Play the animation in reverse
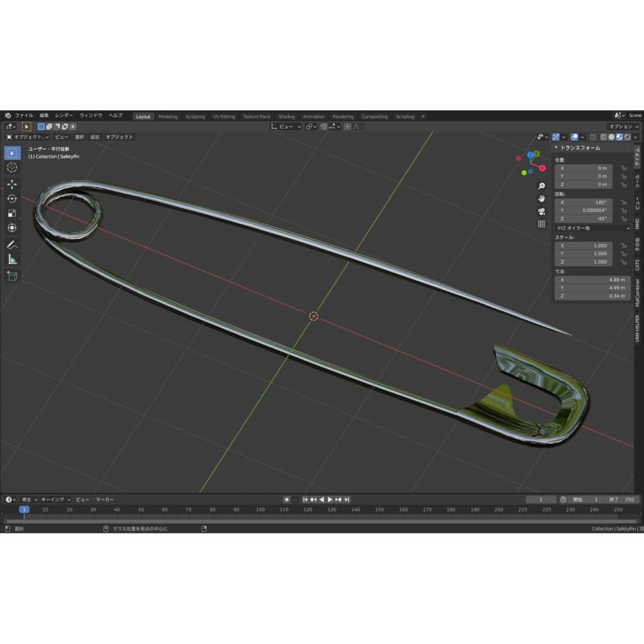 [x=321, y=500]
